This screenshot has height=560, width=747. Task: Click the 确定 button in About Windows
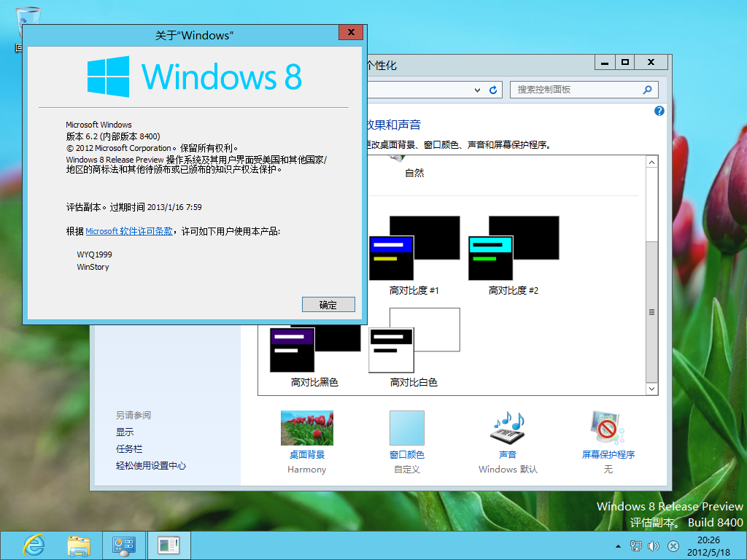point(328,305)
